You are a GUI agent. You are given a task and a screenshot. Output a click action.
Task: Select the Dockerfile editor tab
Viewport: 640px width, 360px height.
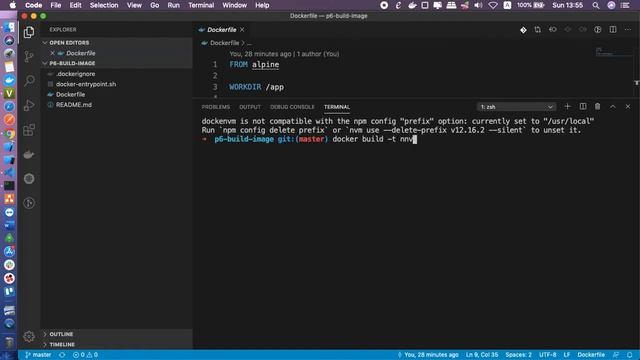coord(221,30)
